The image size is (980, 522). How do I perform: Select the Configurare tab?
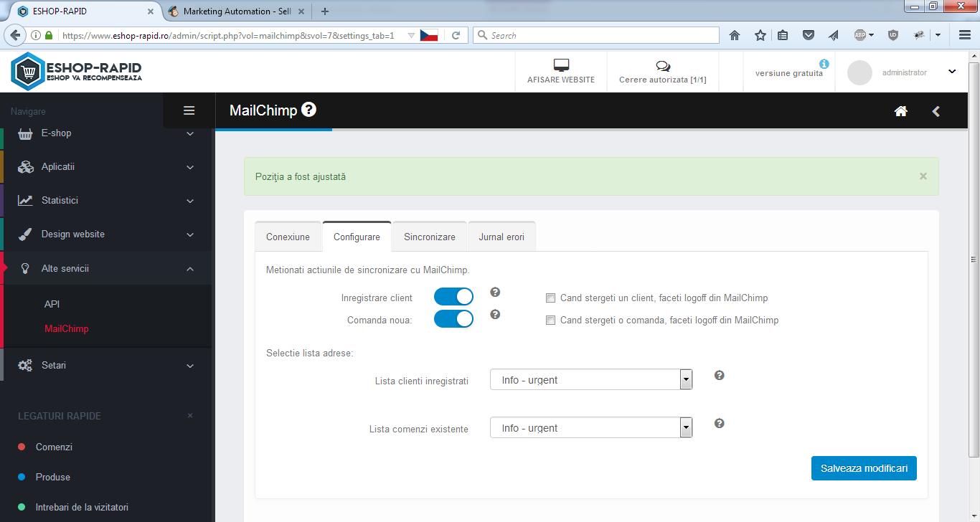[x=357, y=237]
